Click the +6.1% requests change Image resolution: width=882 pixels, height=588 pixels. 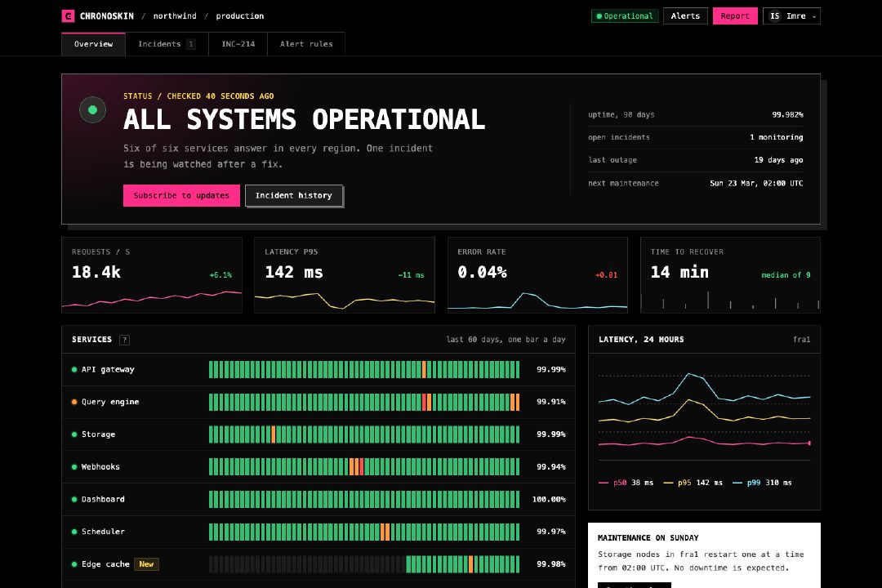click(x=220, y=275)
